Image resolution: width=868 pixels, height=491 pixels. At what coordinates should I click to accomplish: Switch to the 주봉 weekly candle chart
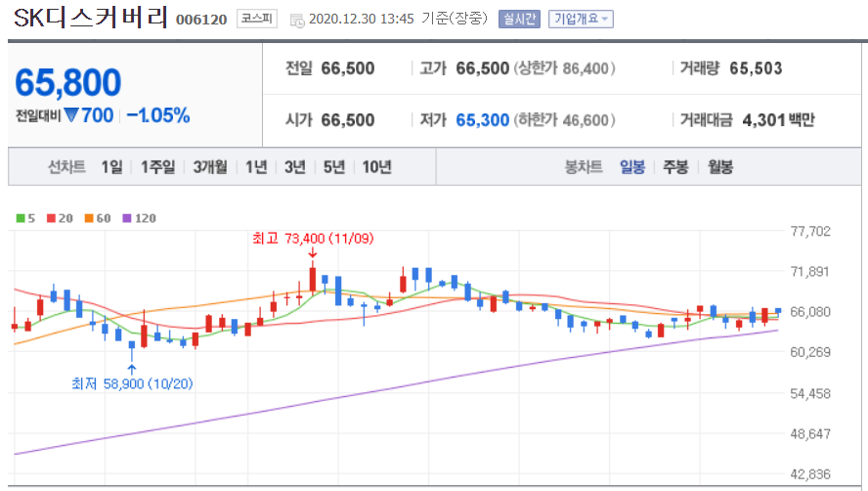coord(675,166)
